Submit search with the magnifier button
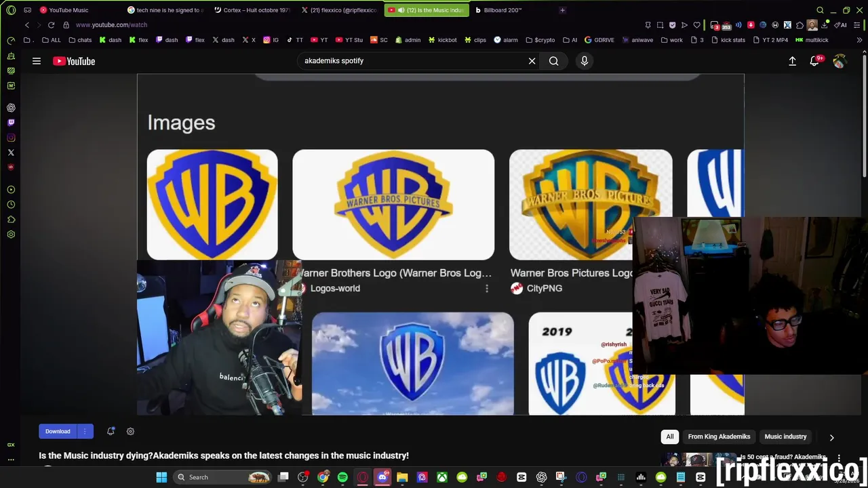Screen dimensions: 868x488 554,61
